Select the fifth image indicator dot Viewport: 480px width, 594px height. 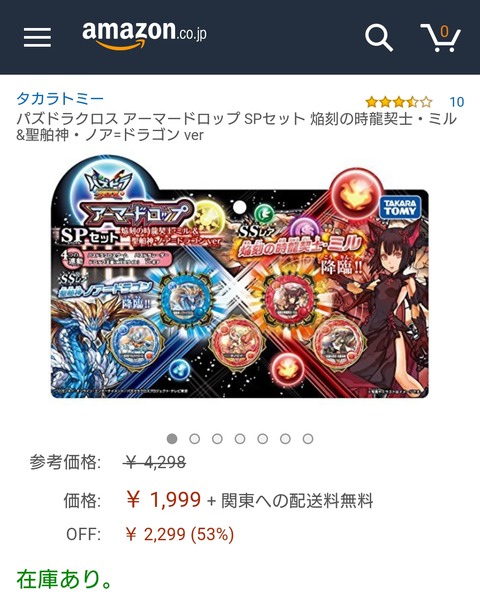tap(263, 439)
